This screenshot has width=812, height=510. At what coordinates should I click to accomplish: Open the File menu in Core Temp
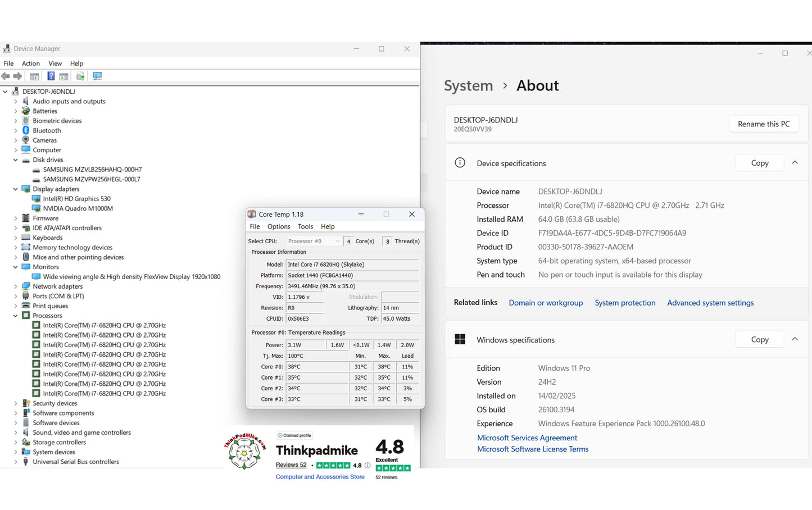[255, 226]
